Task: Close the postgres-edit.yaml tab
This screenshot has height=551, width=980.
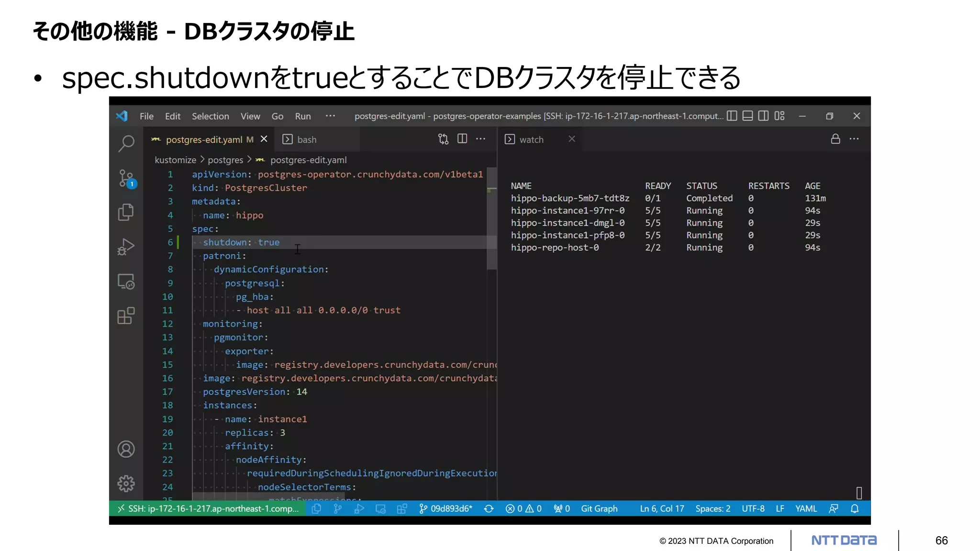Action: (264, 139)
